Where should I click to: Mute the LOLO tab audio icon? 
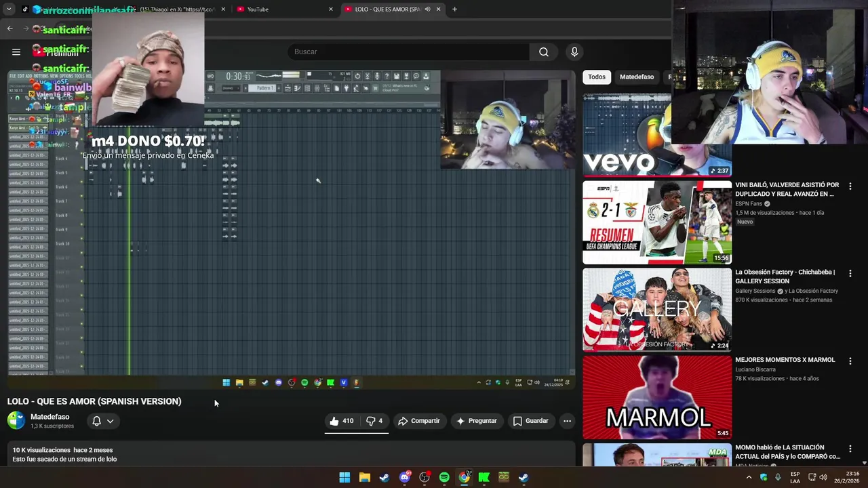(x=427, y=9)
